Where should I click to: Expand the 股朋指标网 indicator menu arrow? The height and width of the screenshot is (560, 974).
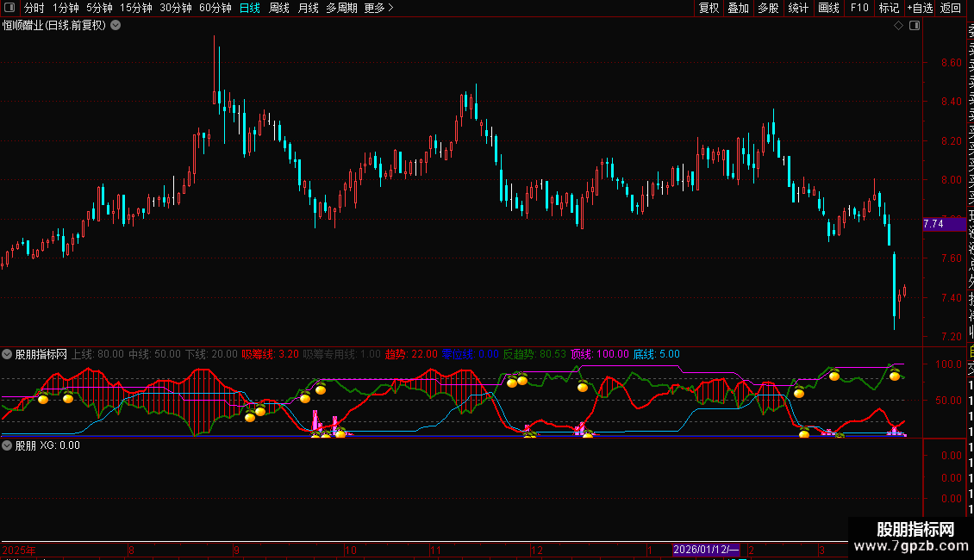(7, 354)
